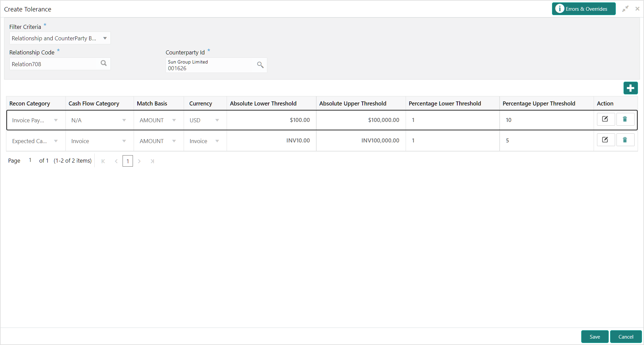
Task: Open Errors & Overrides panel
Action: 584,9
